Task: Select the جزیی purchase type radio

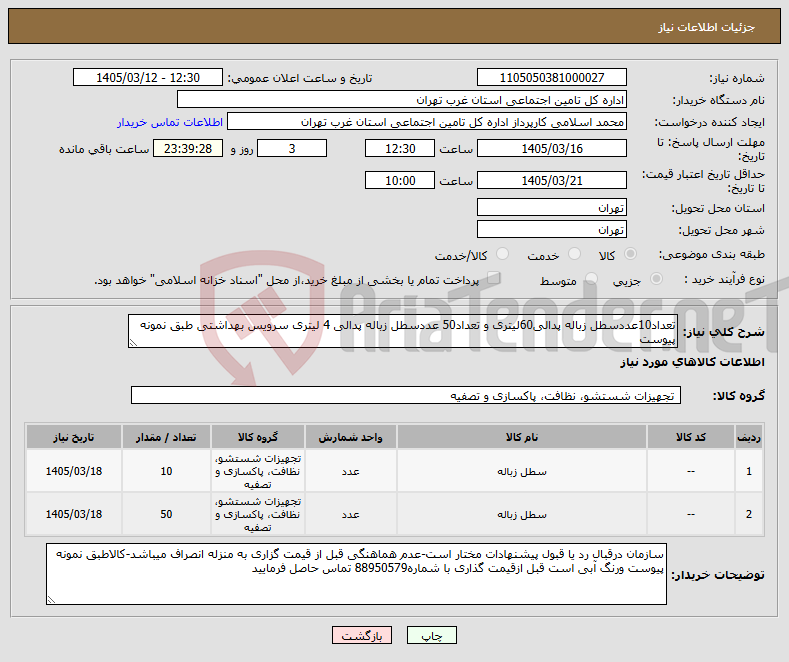Action: coord(656,279)
